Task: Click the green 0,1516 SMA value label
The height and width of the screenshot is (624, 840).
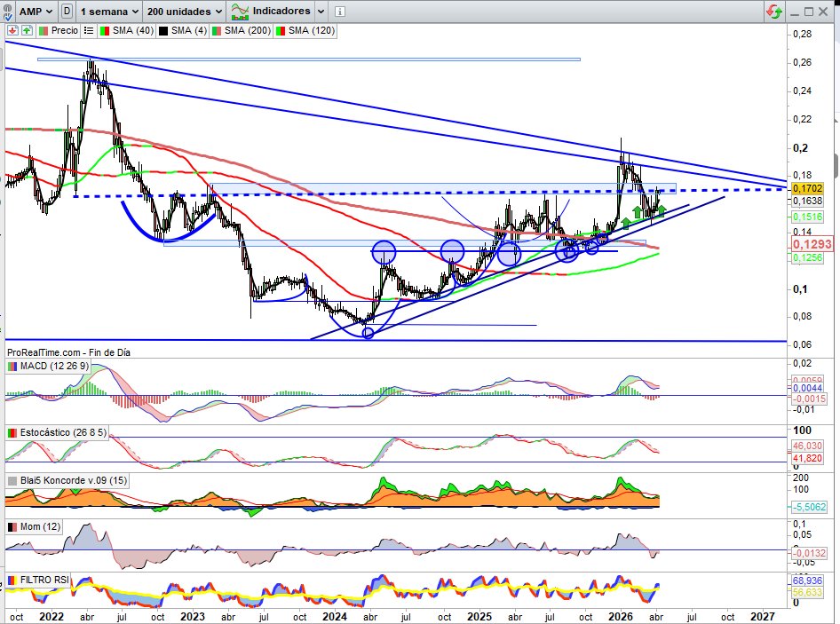Action: click(x=807, y=217)
